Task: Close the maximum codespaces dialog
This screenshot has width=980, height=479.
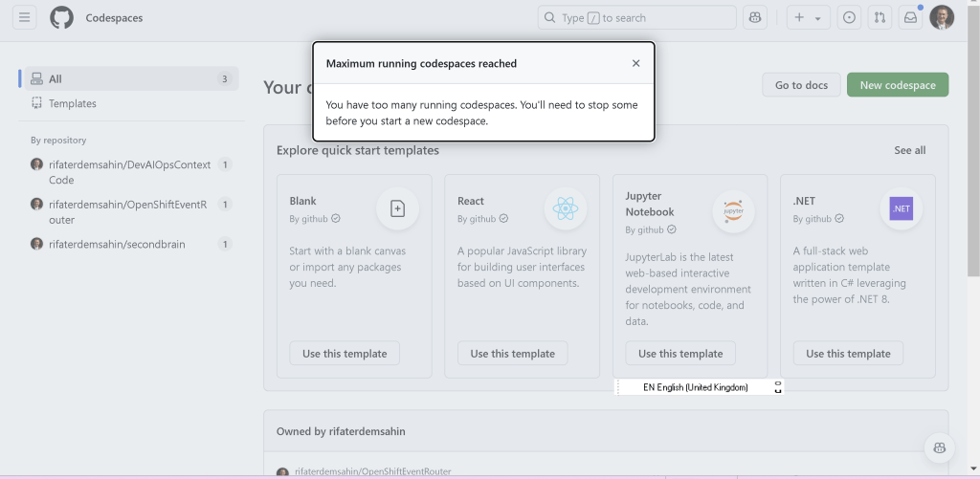Action: coord(635,63)
